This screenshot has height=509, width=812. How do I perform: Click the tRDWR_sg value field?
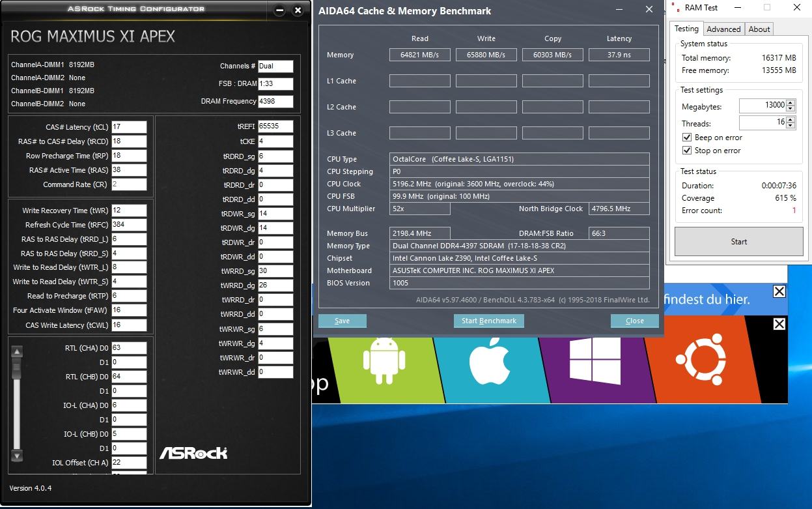(275, 214)
